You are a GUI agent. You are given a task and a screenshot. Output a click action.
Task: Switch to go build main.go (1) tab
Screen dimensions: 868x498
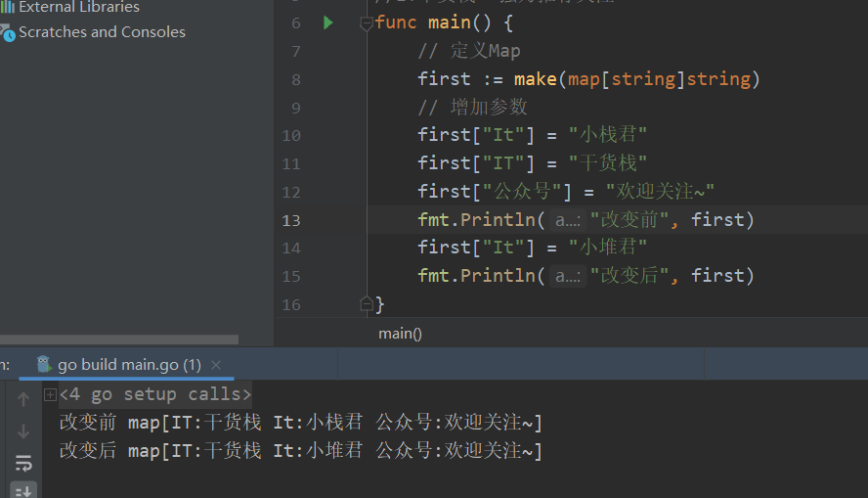[129, 365]
